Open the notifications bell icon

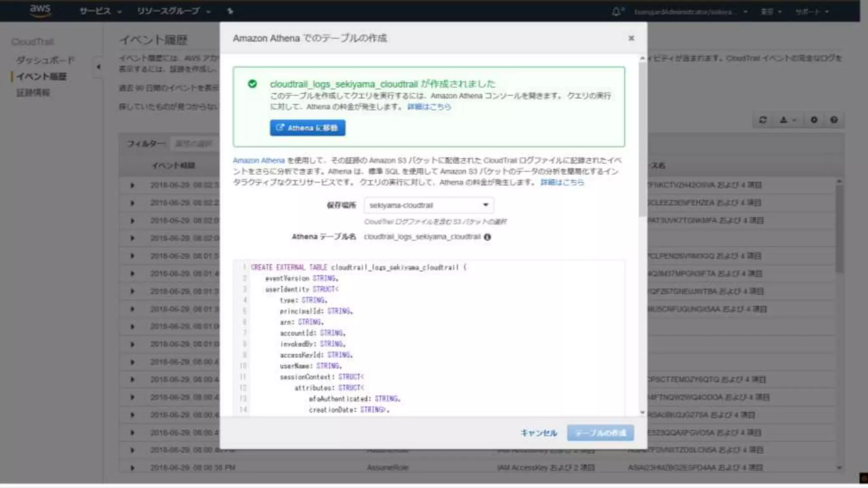pos(617,11)
